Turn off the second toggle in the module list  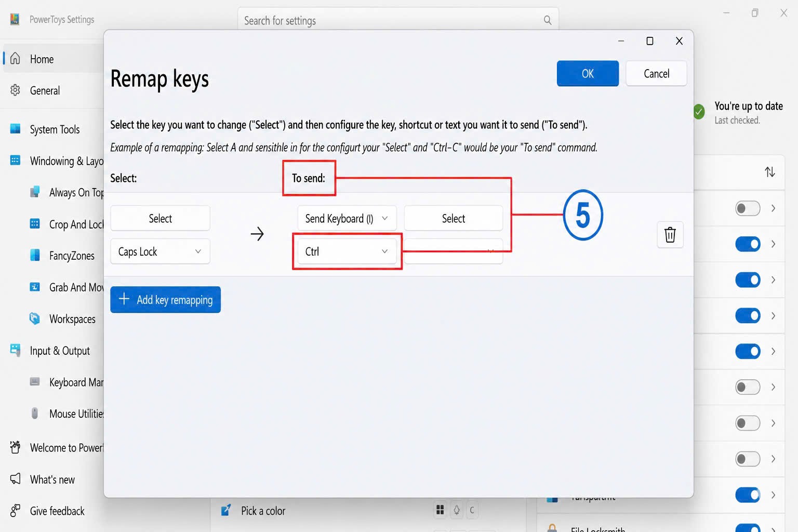[x=748, y=244]
